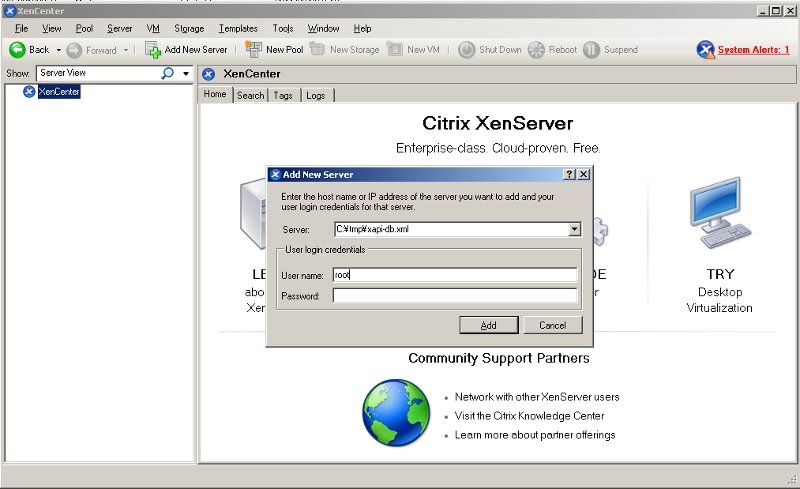Image resolution: width=800 pixels, height=489 pixels.
Task: Click the Cancel button
Action: coord(553,325)
